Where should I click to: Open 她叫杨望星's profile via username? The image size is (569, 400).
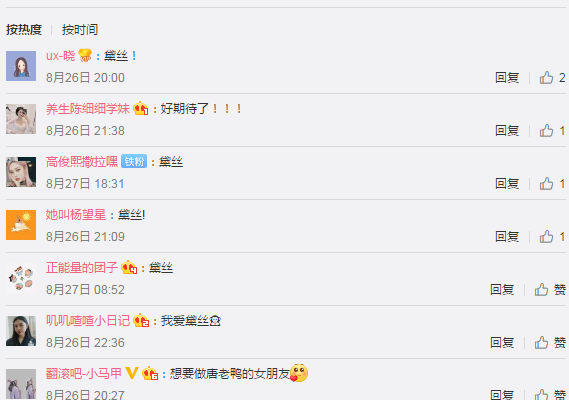click(76, 215)
